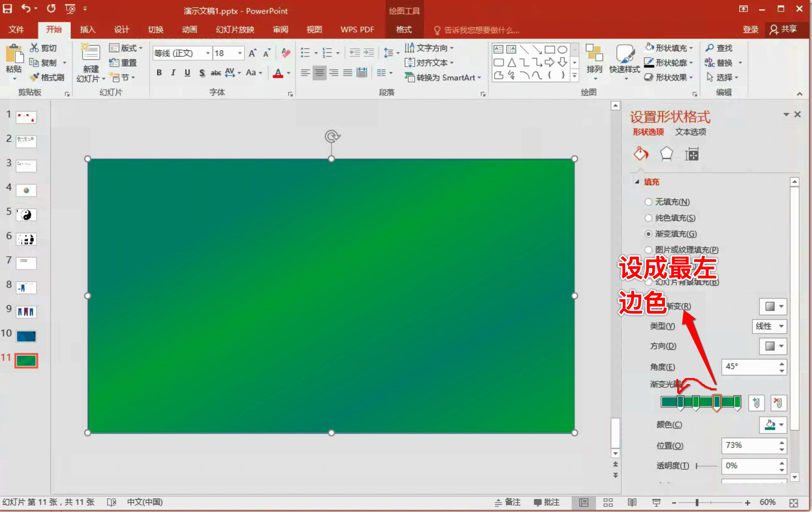Undo the last action
This screenshot has height=512, width=812.
(26, 8)
